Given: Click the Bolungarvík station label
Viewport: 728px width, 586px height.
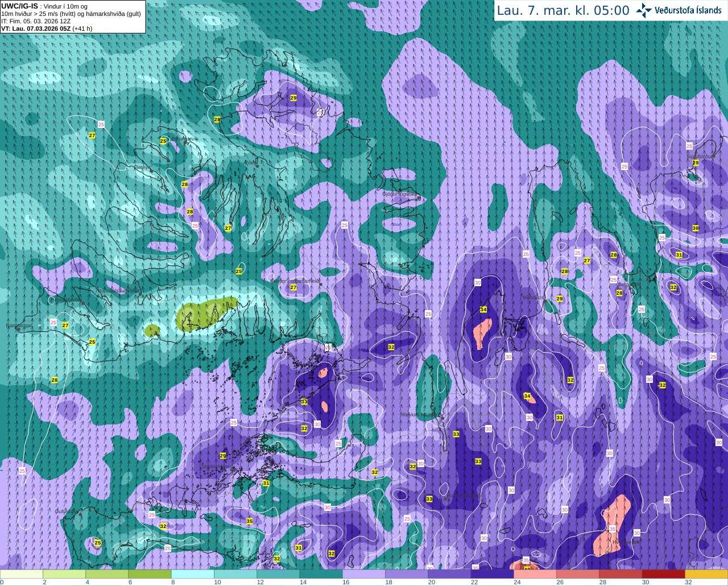Looking at the screenshot, I should click(184, 139).
